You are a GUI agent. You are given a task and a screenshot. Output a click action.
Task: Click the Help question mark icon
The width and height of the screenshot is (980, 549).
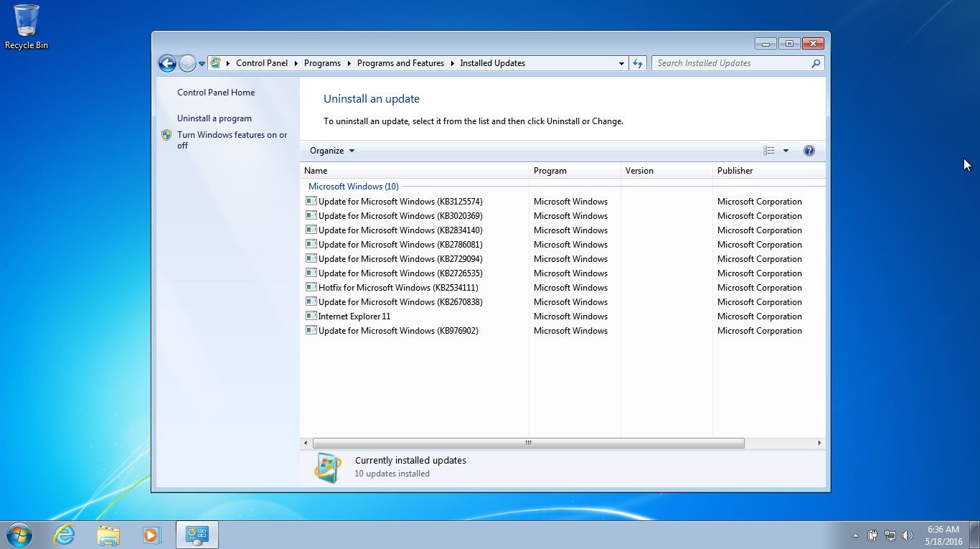click(809, 151)
